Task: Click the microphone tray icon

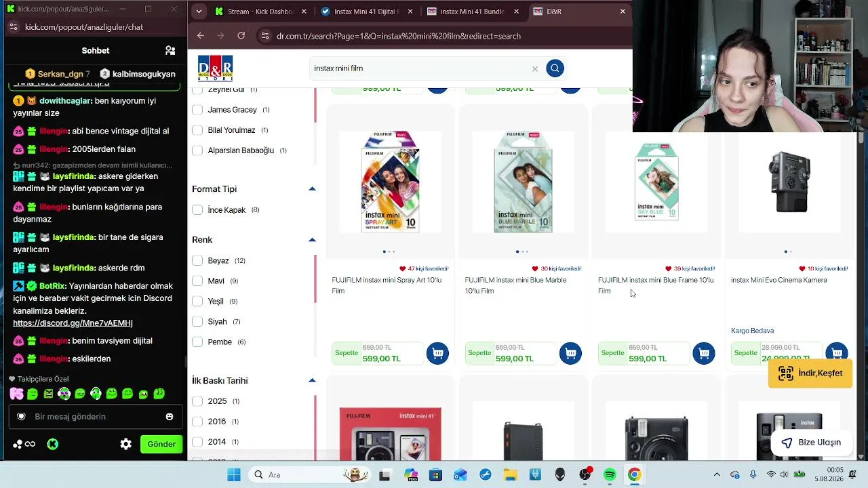Action: [753, 474]
